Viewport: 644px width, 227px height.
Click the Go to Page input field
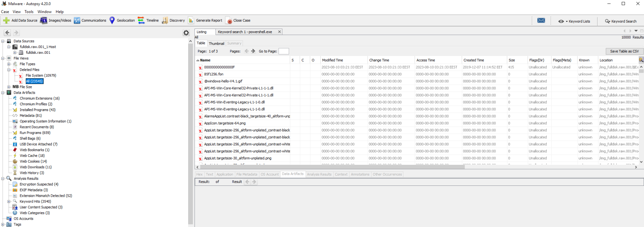tap(284, 51)
